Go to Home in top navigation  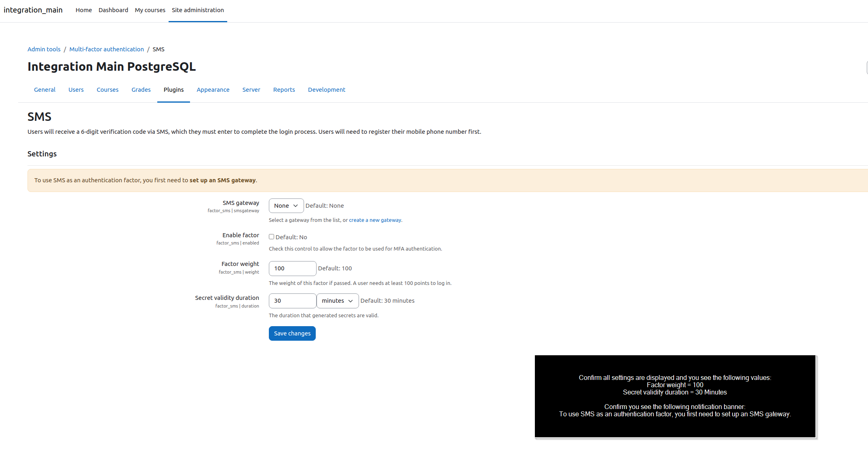(84, 10)
